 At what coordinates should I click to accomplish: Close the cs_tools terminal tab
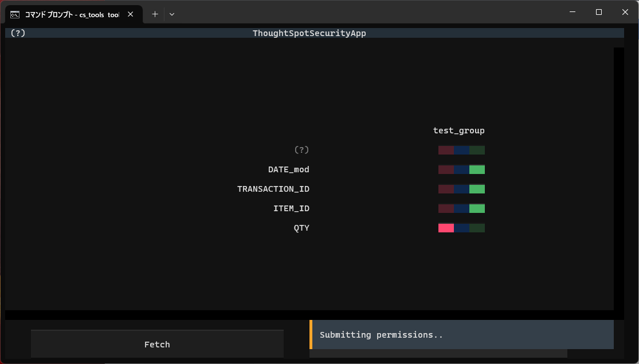point(130,14)
